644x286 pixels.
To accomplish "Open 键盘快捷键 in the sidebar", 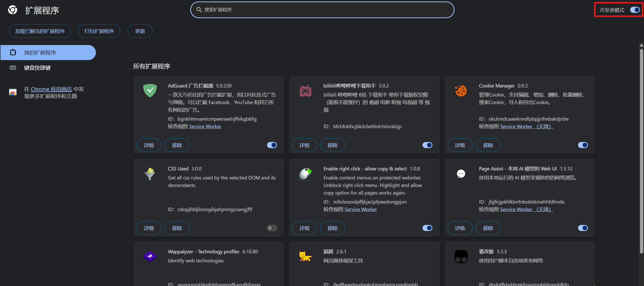I will pyautogui.click(x=37, y=68).
